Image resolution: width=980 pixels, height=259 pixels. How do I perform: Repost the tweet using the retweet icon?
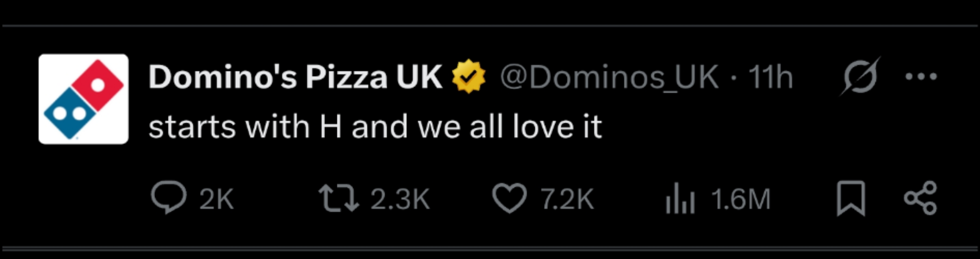tap(338, 198)
